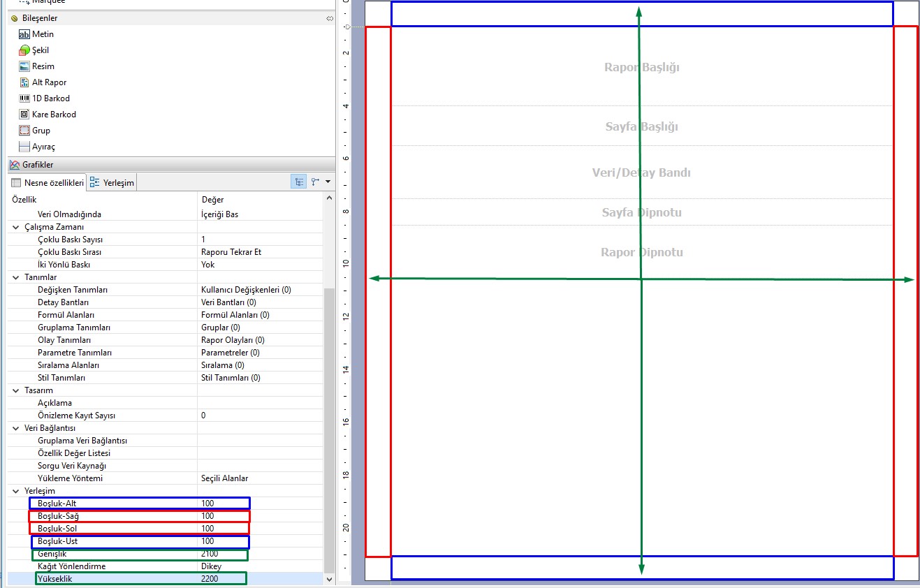Select the Ayıraç separator component
Viewport: 920px width, 588px height.
tap(43, 147)
